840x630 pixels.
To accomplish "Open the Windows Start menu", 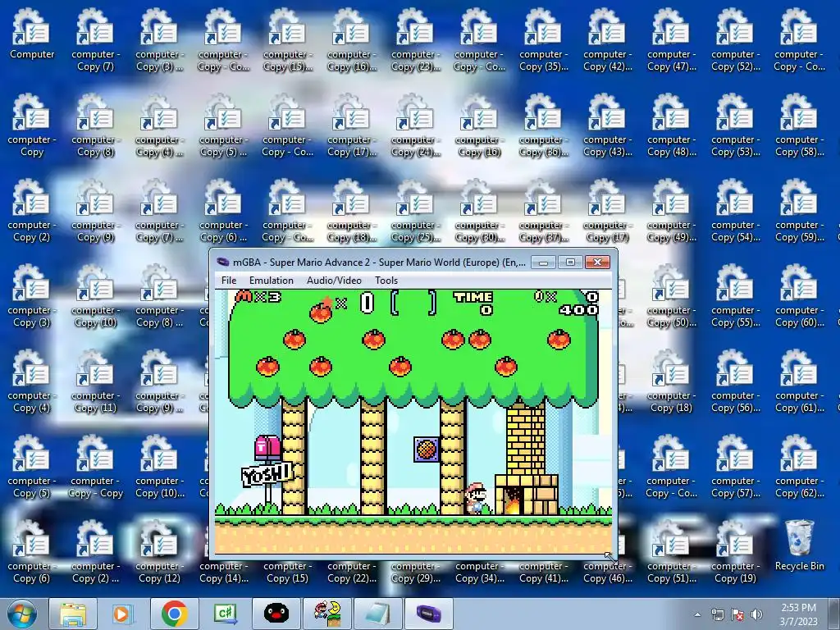I will pyautogui.click(x=22, y=614).
